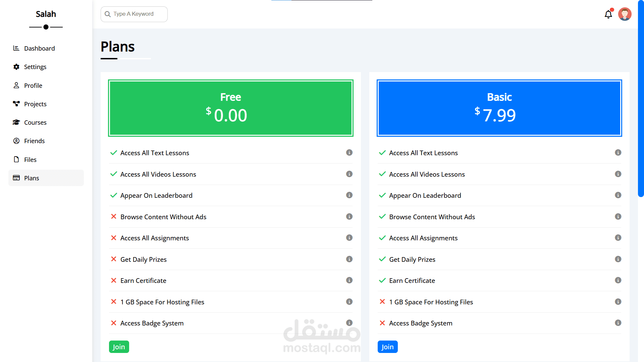This screenshot has height=362, width=644.
Task: Select Projects in the sidebar menu
Action: pyautogui.click(x=35, y=104)
